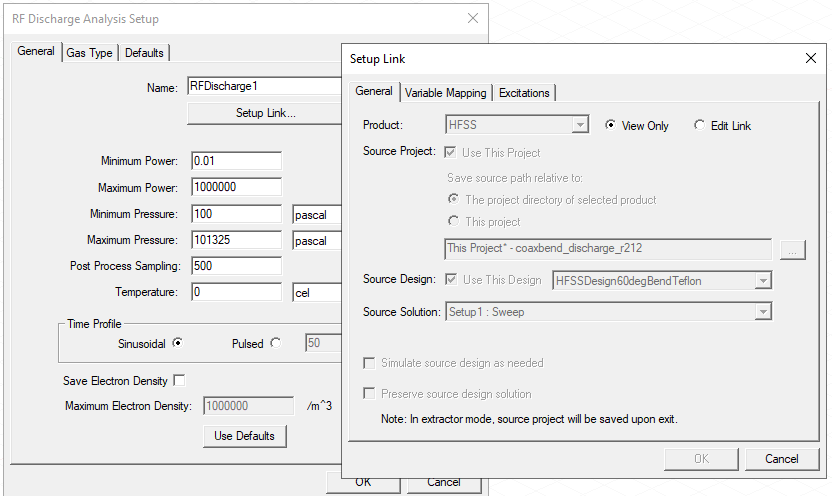Click the Use Defaults button
Screen dimensions: 832x496
[x=245, y=436]
